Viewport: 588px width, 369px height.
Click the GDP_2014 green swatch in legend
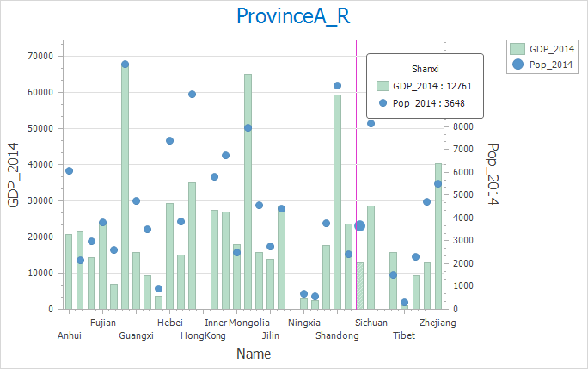[x=517, y=48]
